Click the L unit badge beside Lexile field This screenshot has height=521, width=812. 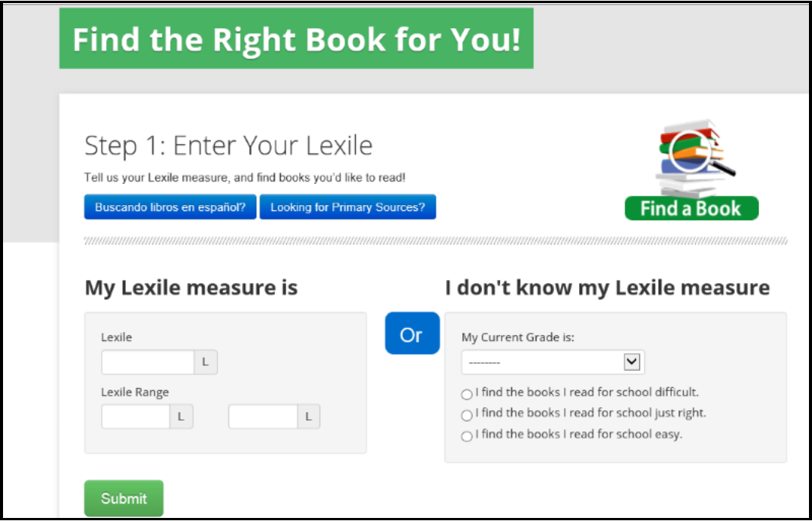pyautogui.click(x=206, y=362)
